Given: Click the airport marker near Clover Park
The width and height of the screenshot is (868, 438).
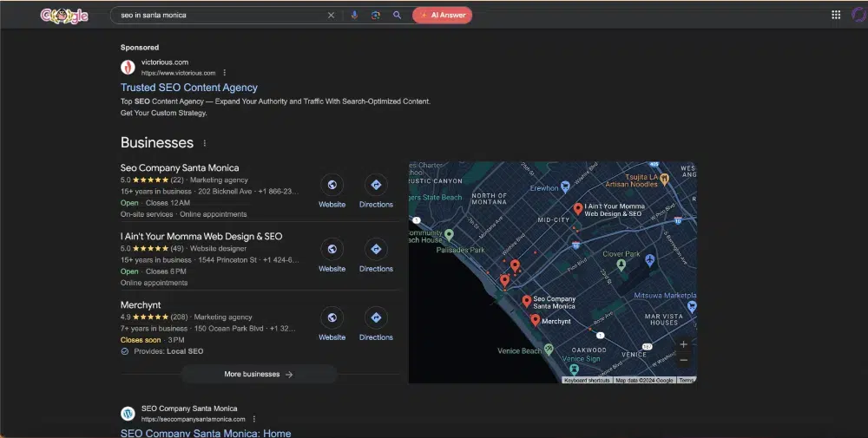Looking at the screenshot, I should tap(650, 259).
